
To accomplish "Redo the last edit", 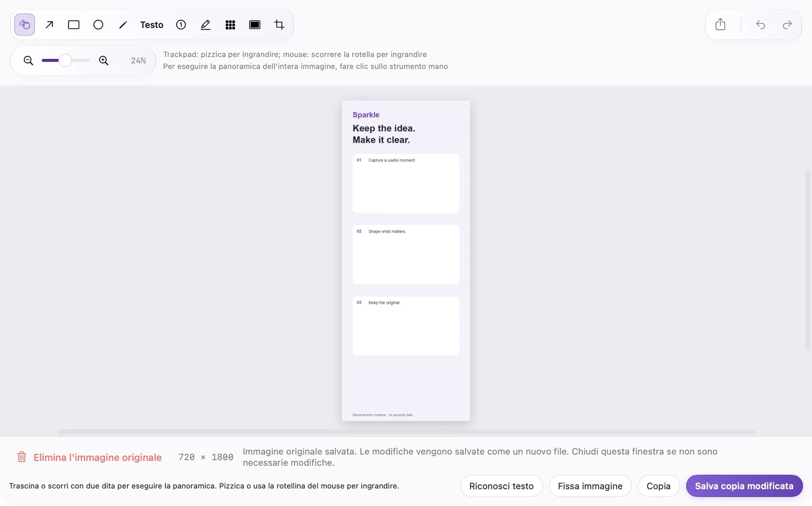I will (787, 24).
